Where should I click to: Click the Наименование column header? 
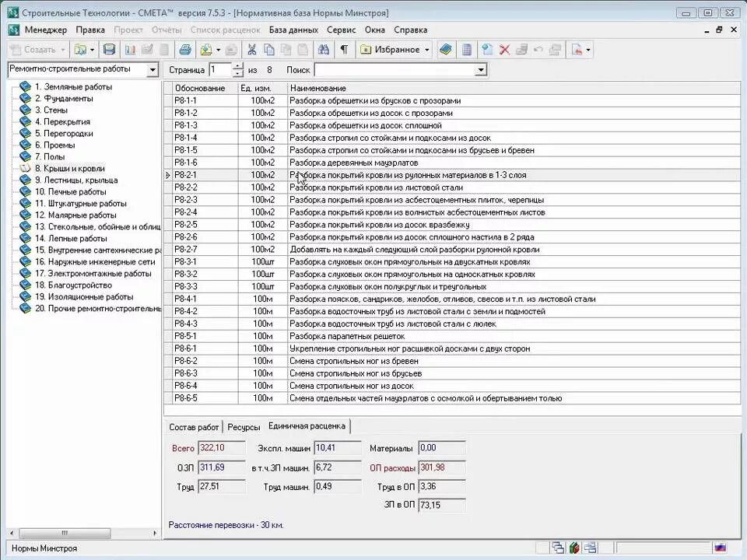tap(514, 88)
